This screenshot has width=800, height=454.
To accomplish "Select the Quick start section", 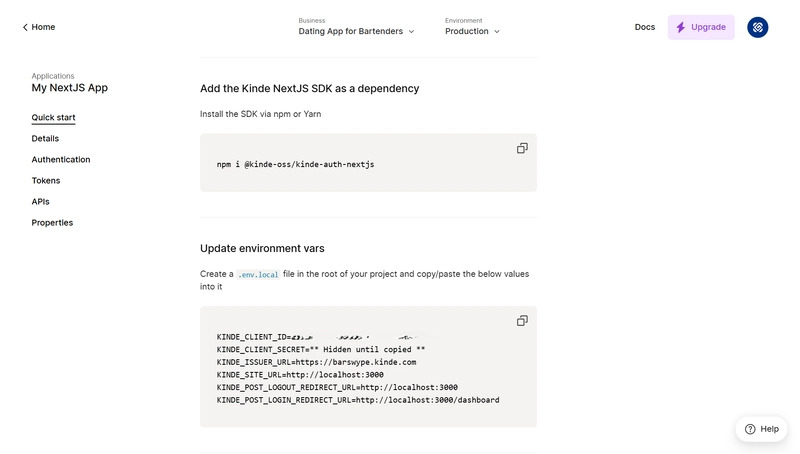I will pyautogui.click(x=53, y=117).
